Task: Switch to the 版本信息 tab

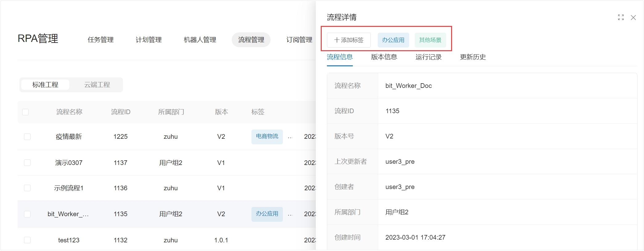Action: click(384, 57)
